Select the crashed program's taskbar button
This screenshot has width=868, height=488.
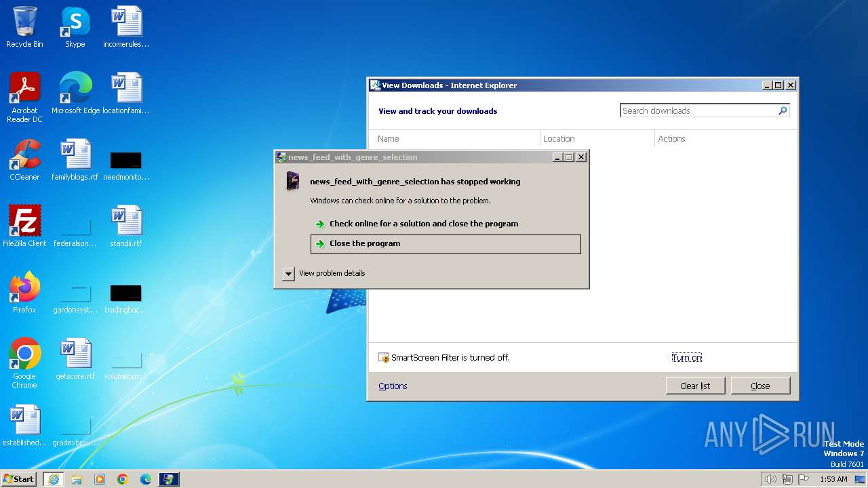click(x=169, y=479)
